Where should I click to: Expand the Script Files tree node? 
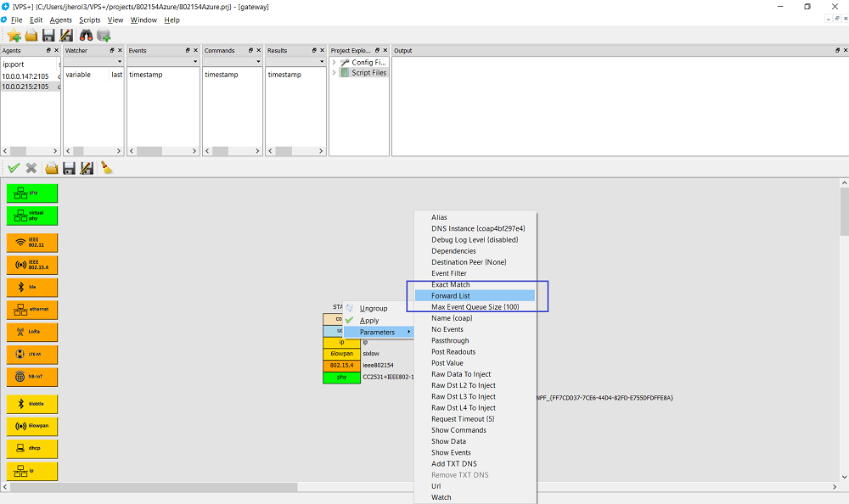coord(335,73)
